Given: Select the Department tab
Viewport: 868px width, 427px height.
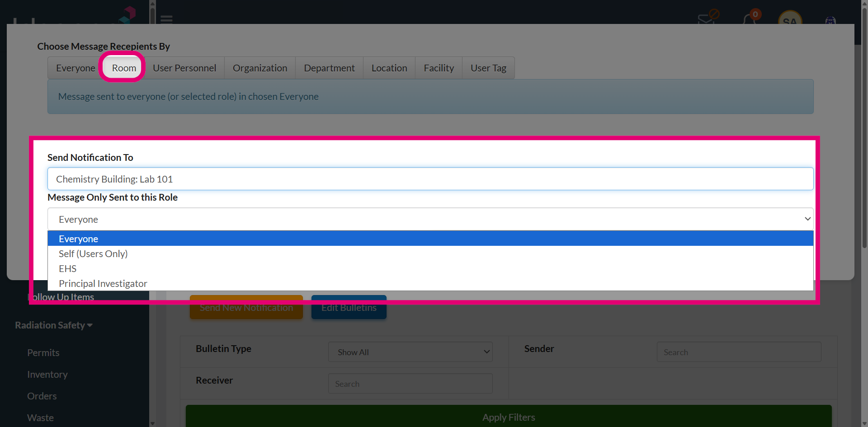Looking at the screenshot, I should [329, 68].
